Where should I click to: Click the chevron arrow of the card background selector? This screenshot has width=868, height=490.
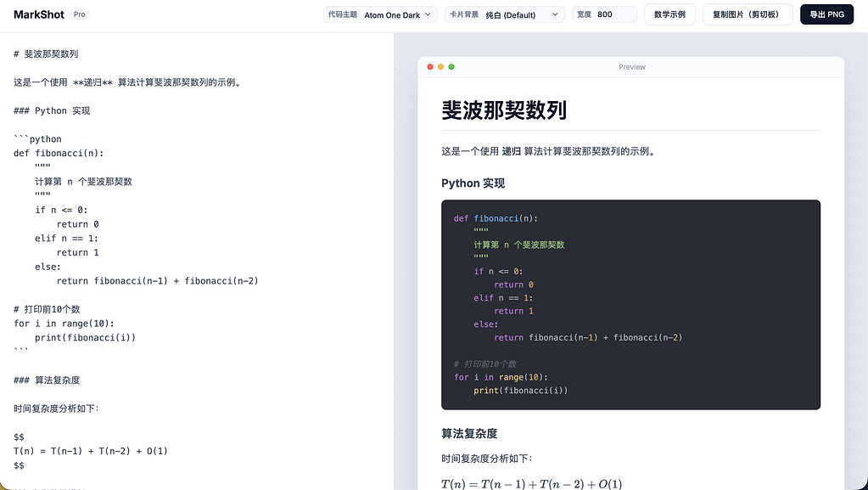point(555,14)
